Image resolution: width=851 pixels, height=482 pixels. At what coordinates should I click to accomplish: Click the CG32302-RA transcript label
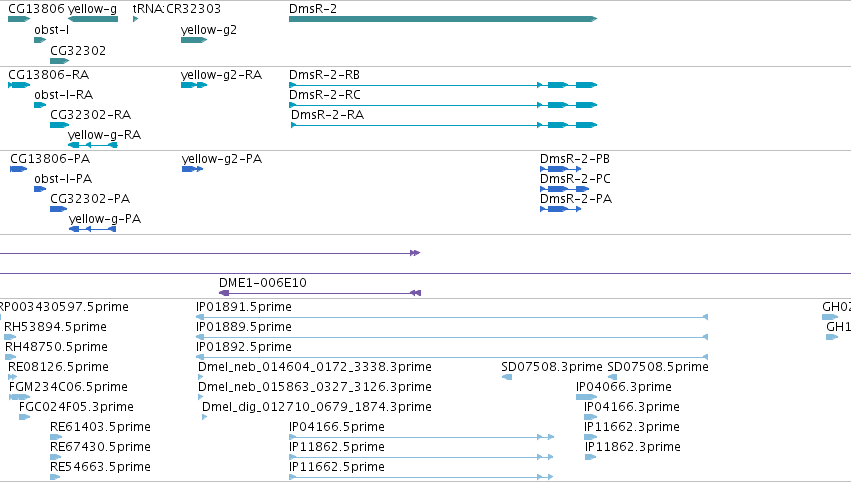click(91, 115)
